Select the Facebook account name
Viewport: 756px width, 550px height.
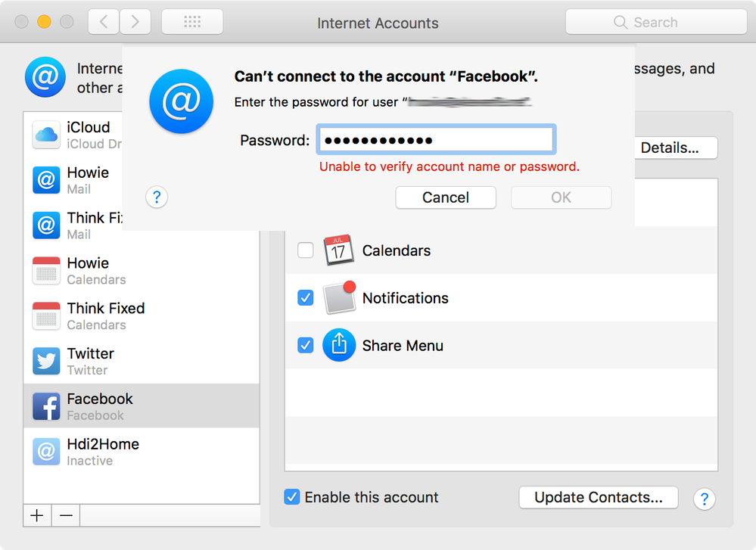point(100,399)
